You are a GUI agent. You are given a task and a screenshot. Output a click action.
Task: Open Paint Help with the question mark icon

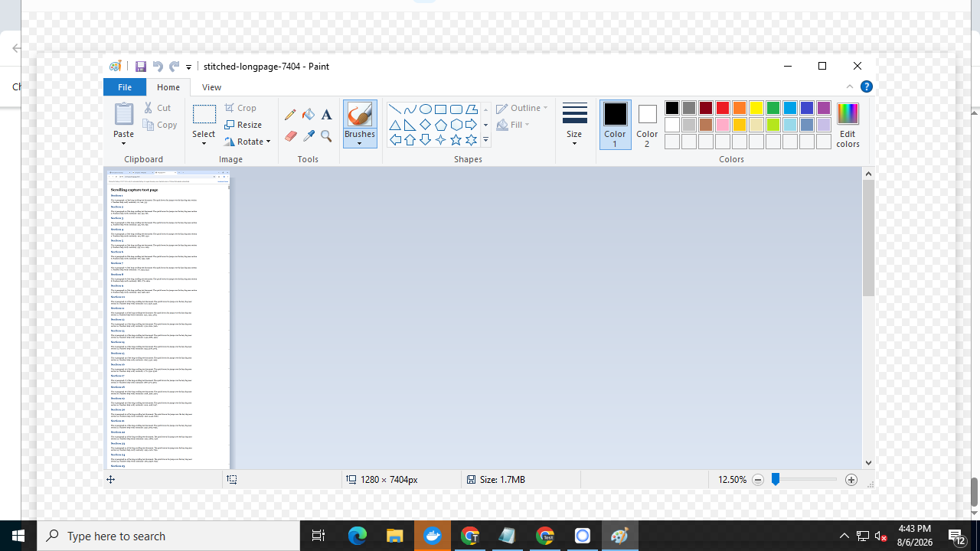[867, 86]
